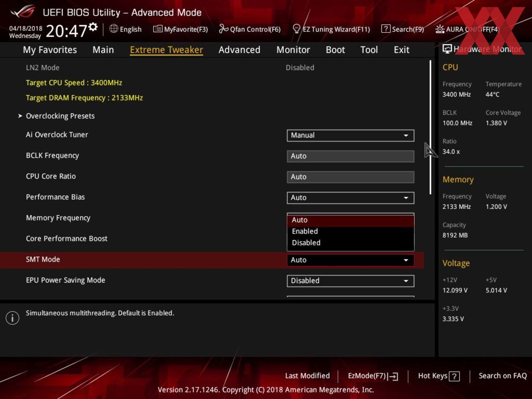The image size is (532, 399).
Task: Click the +3.3V value 3.335 V
Action: (453, 319)
